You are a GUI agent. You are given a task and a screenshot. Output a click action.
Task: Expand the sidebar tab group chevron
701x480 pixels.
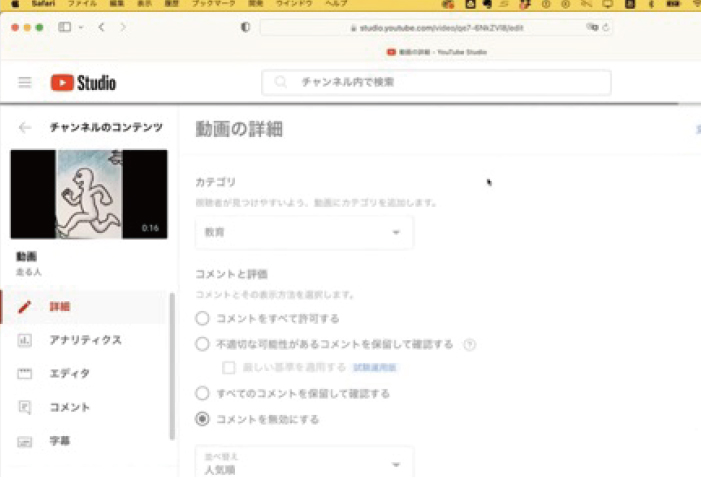81,27
